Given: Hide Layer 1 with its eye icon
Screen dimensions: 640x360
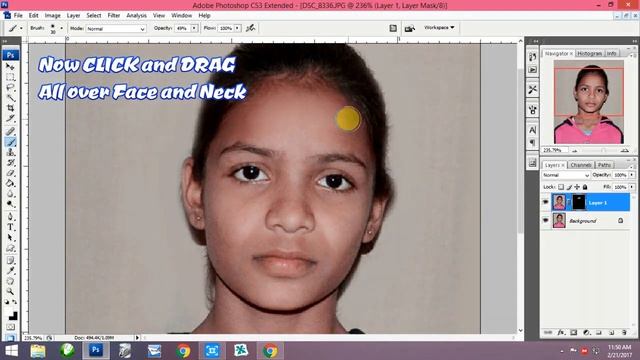Looking at the screenshot, I should tap(546, 202).
